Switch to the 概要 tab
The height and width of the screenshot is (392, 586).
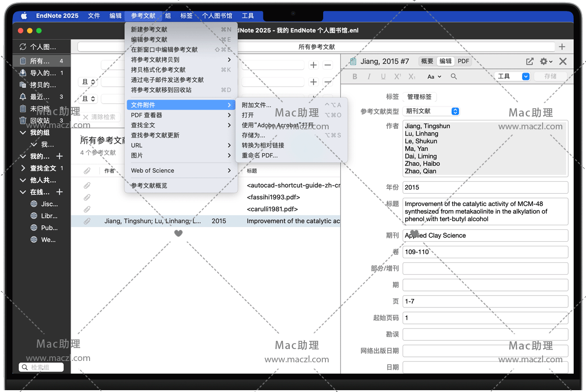point(427,61)
